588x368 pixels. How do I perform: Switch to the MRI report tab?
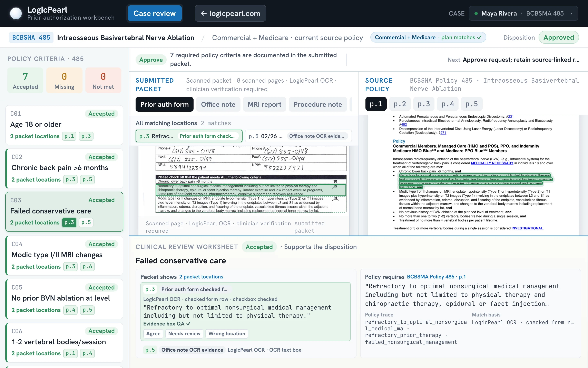click(x=264, y=104)
